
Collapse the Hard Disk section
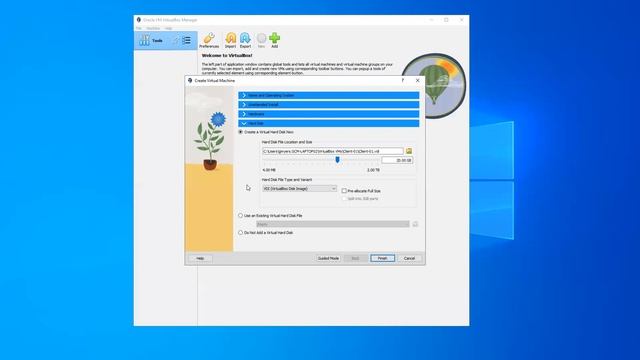[329, 123]
